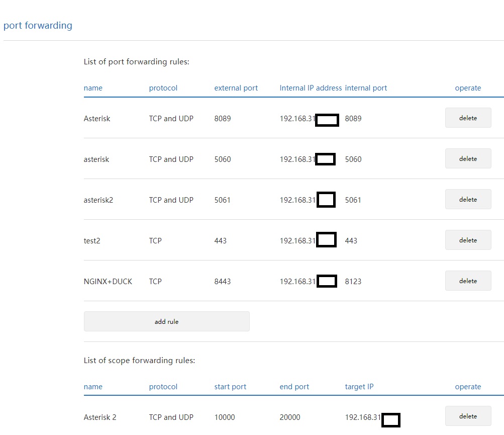Delete the Asterisk 2 scope forwarding rule
This screenshot has height=435, width=504.
[x=468, y=416]
